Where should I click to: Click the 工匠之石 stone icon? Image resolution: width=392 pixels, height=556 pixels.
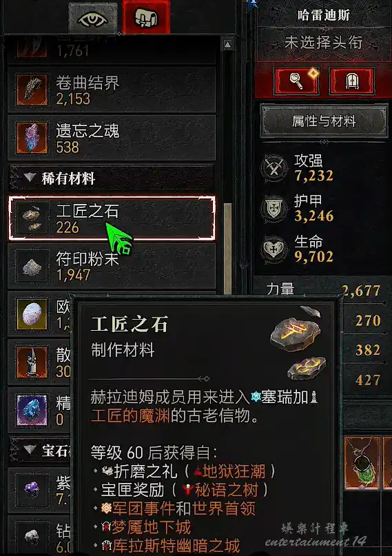(x=32, y=218)
